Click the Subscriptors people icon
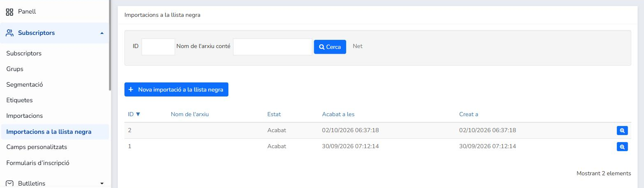644x188 pixels. tap(9, 33)
